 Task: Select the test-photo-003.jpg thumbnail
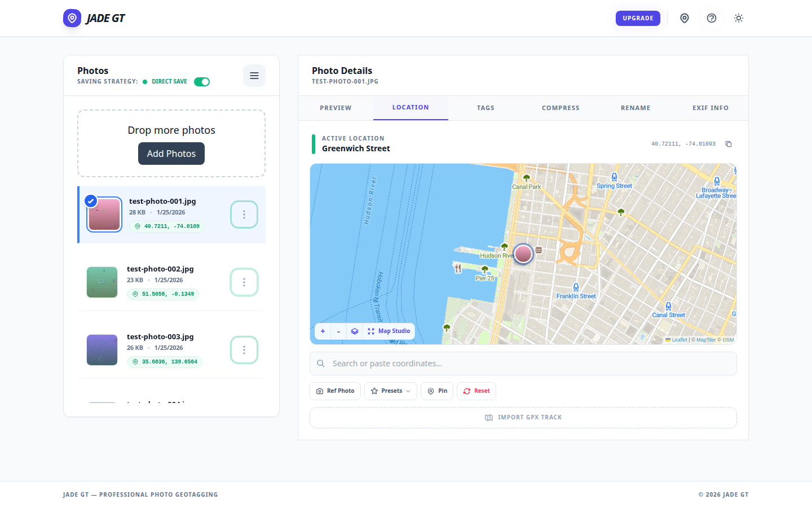102,350
